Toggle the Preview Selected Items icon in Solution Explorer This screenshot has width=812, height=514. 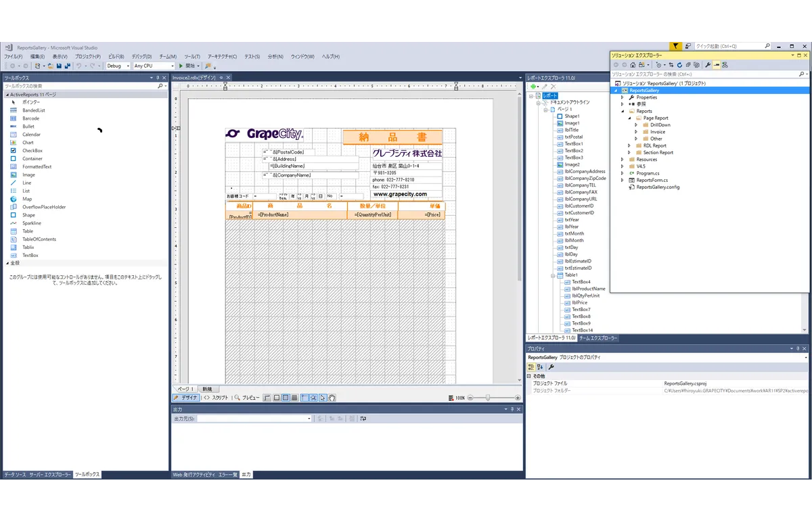(x=717, y=65)
